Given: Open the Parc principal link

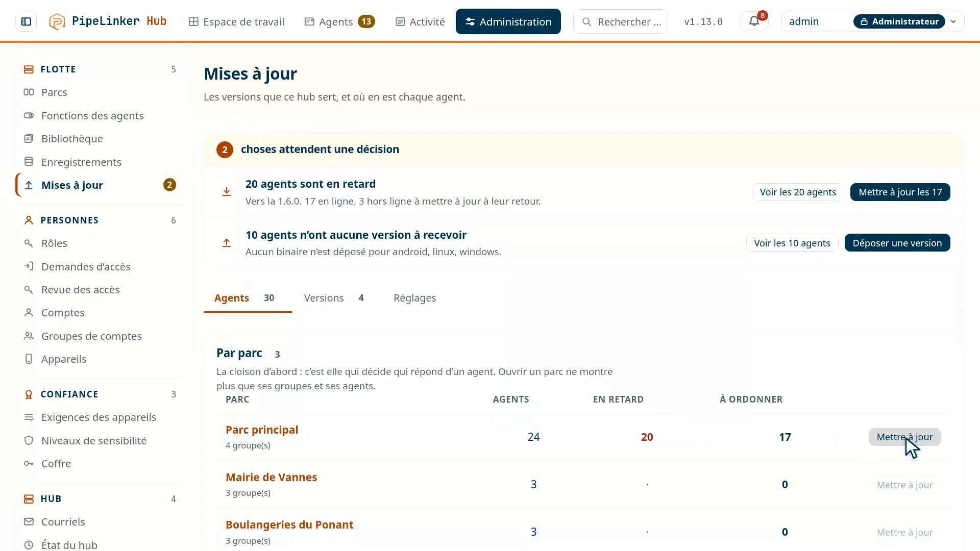Looking at the screenshot, I should (x=262, y=430).
